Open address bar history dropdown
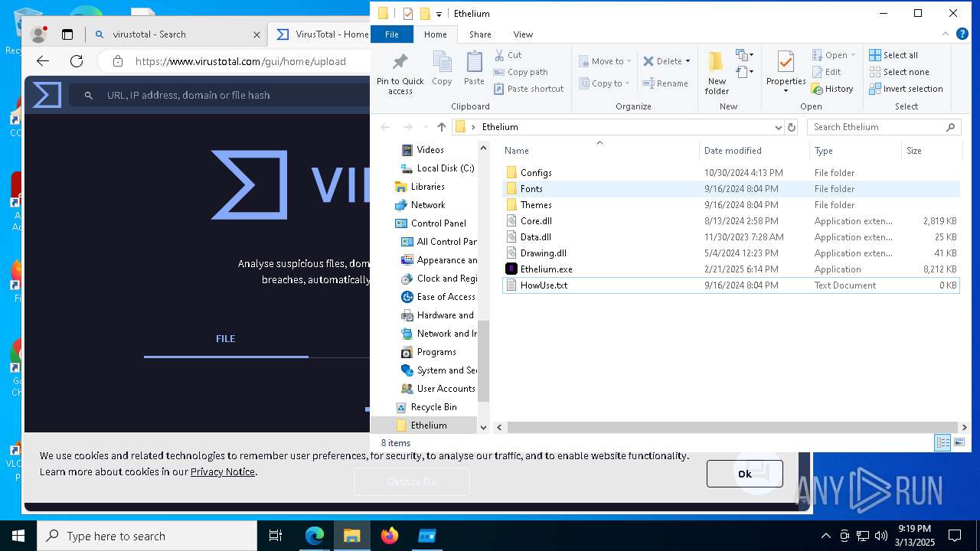The image size is (980, 551). (x=778, y=127)
